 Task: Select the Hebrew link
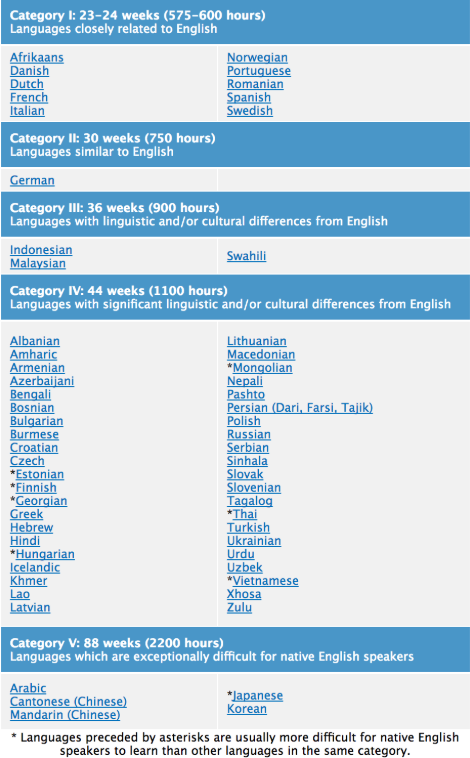[31, 528]
